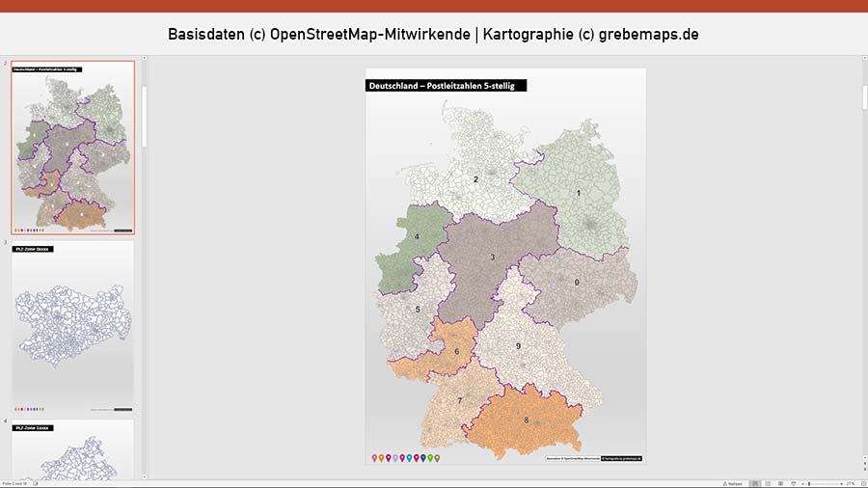The image size is (868, 488).
Task: Click the zoom in plus button
Action: 841,483
